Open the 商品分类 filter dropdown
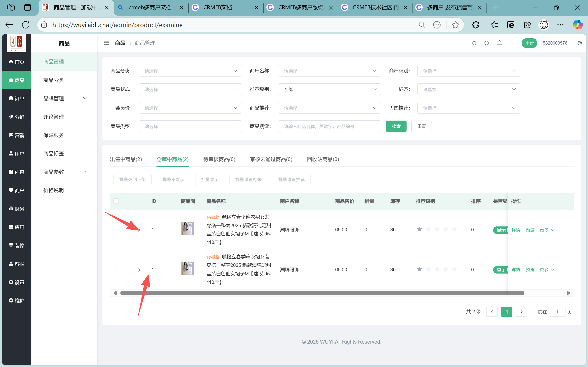Viewport: 588px width, 367px height. pyautogui.click(x=190, y=71)
